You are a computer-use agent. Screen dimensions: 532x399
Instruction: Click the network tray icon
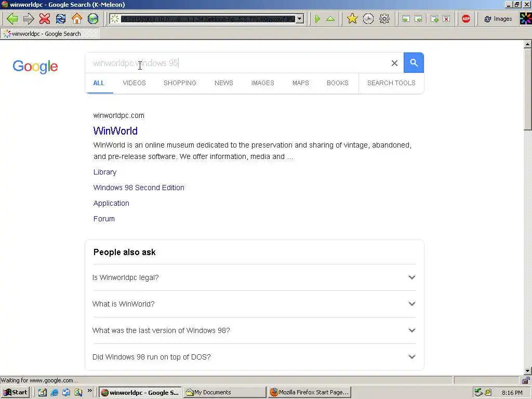[x=478, y=393]
